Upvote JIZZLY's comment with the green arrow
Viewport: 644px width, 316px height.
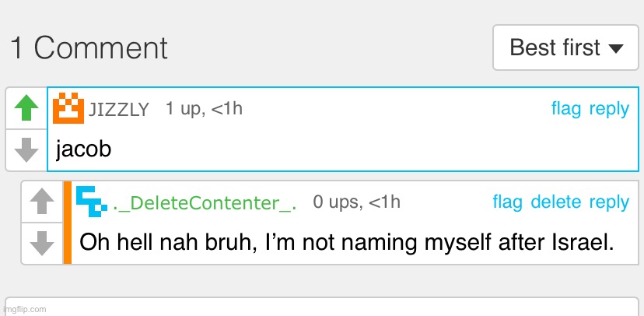26,107
